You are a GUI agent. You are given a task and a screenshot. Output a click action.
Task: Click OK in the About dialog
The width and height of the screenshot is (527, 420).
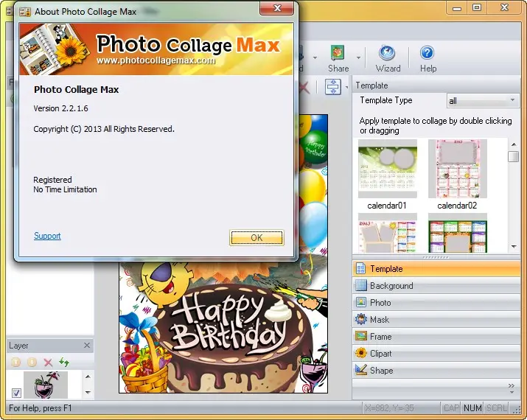point(256,238)
